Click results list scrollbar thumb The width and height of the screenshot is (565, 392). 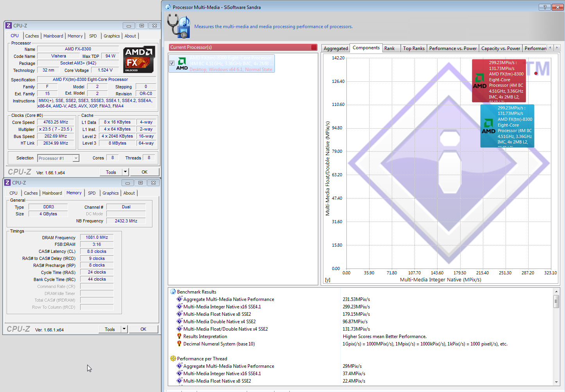click(556, 302)
